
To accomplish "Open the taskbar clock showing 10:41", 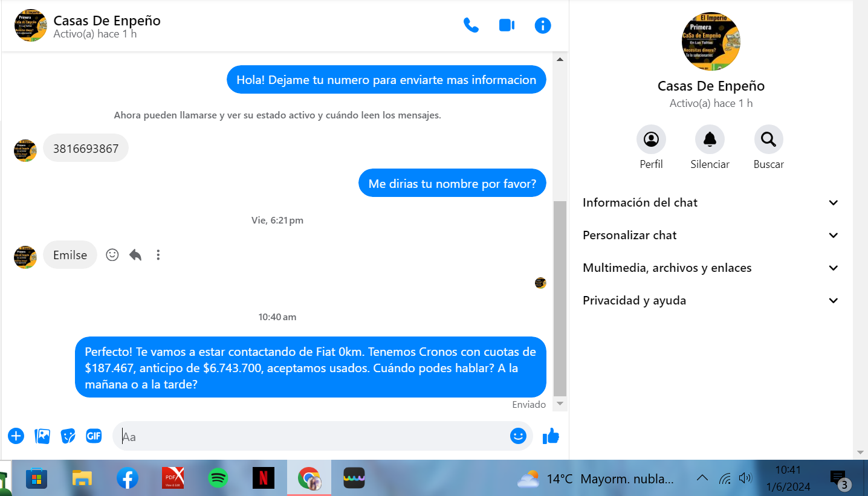I will coord(788,478).
